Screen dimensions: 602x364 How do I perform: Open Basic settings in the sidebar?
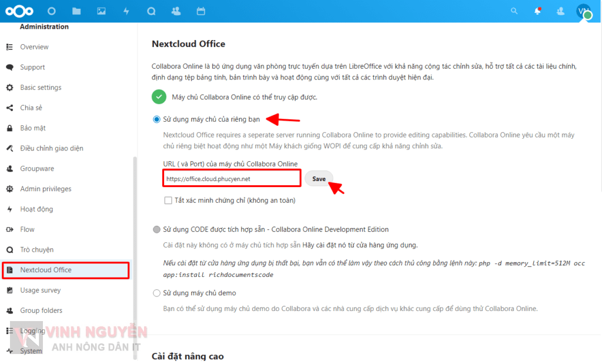point(41,88)
